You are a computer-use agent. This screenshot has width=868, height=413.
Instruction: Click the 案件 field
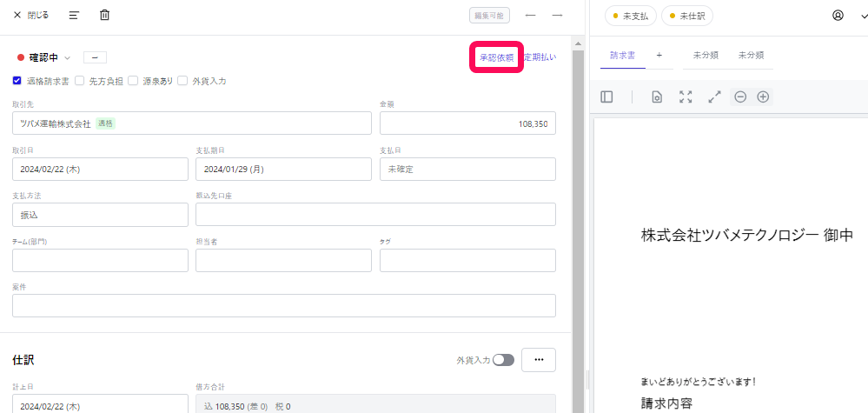(x=284, y=305)
